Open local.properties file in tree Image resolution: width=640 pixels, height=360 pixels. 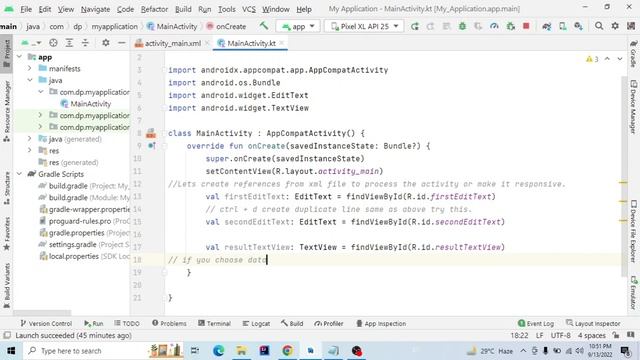pyautogui.click(x=84, y=256)
